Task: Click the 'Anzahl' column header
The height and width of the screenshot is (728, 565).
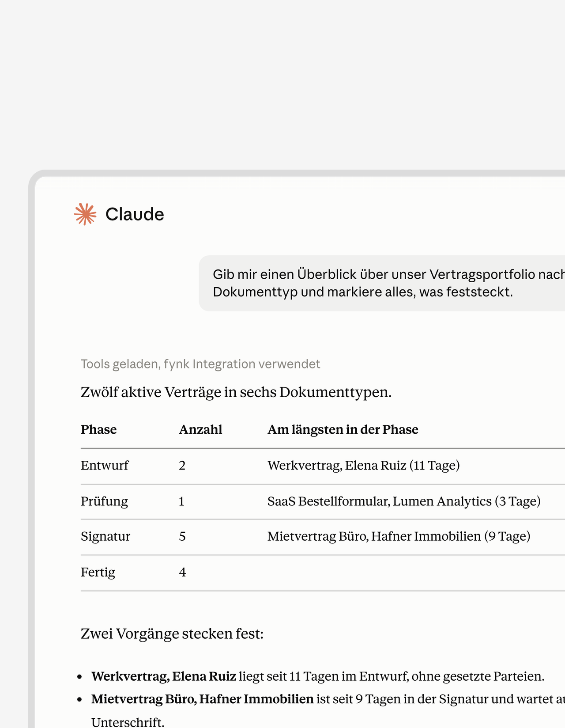Action: tap(200, 429)
